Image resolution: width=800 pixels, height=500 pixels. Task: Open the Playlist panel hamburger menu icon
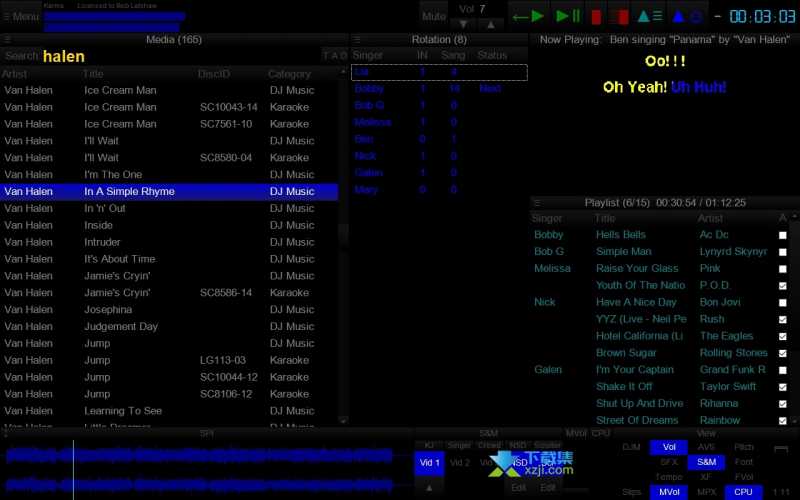(537, 203)
